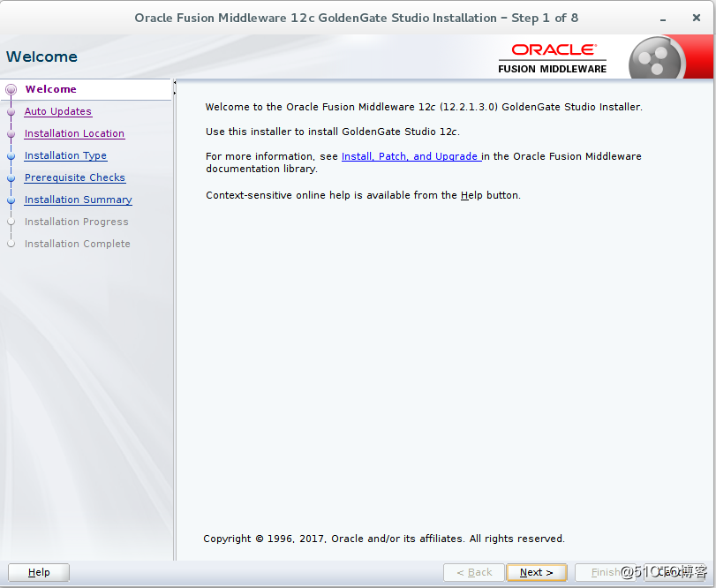Click the Installation Progress step bullet

click(x=11, y=222)
